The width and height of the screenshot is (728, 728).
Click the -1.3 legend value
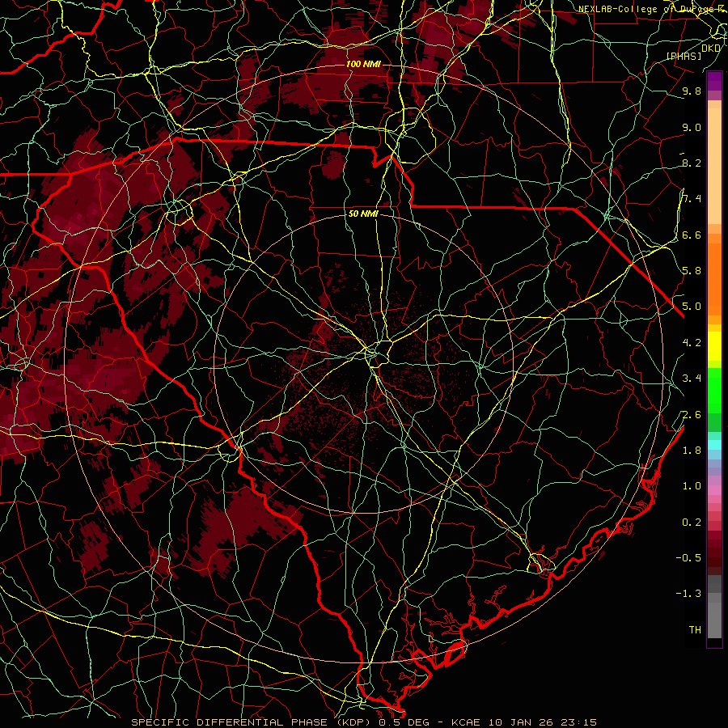688,594
